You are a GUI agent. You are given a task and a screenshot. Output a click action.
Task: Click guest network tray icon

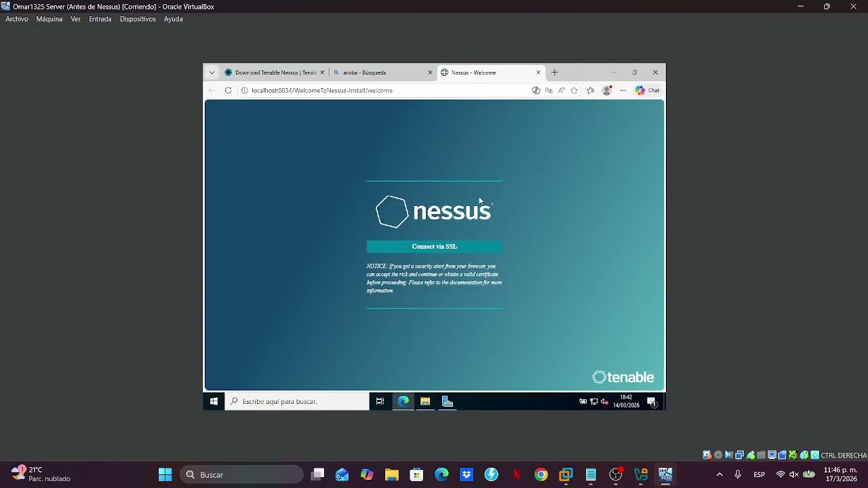[x=594, y=402]
